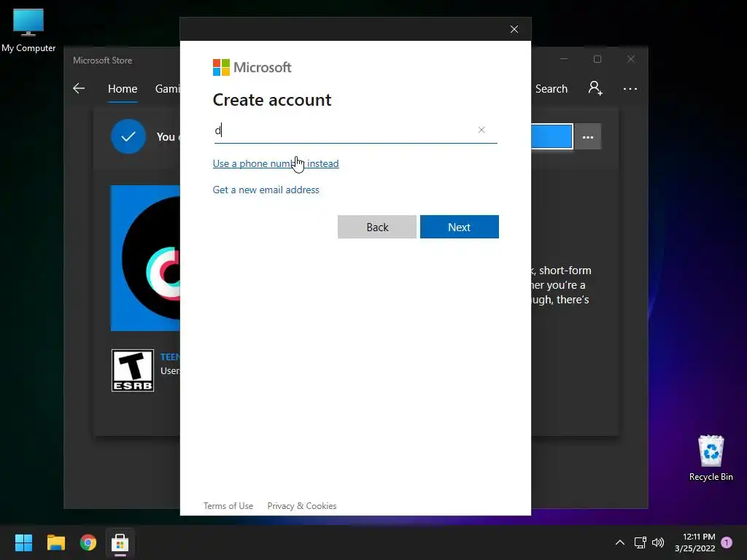The width and height of the screenshot is (747, 560).
Task: Click the email address input field
Action: pos(355,130)
